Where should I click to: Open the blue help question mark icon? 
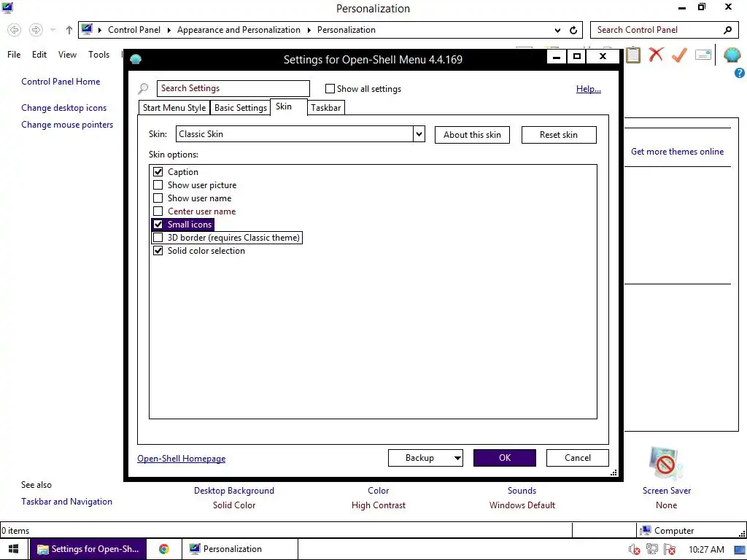click(740, 73)
